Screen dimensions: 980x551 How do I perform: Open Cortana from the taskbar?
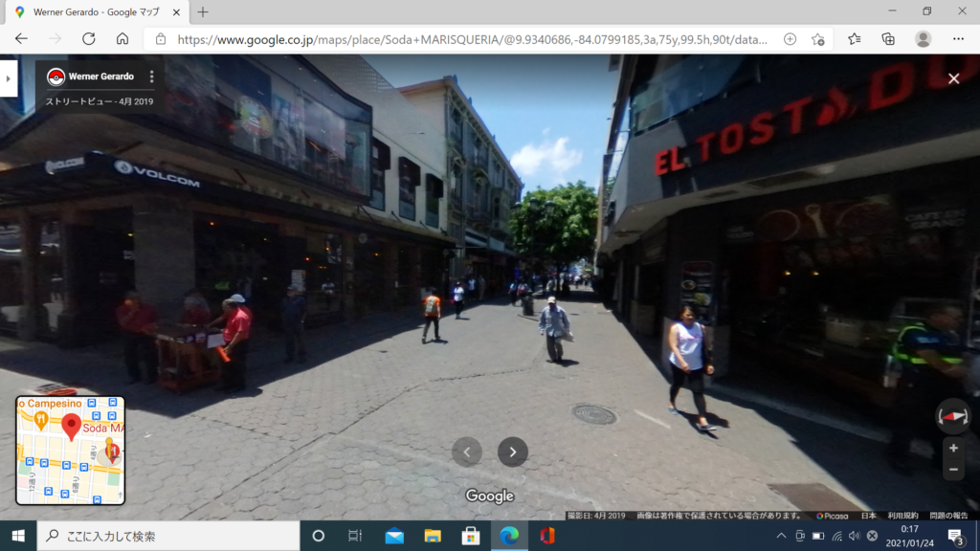(x=318, y=536)
